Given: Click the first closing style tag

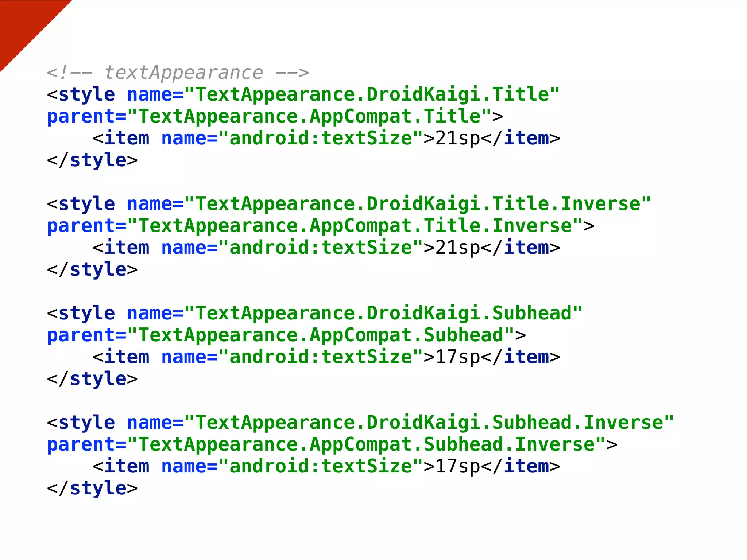Looking at the screenshot, I should click(x=92, y=160).
